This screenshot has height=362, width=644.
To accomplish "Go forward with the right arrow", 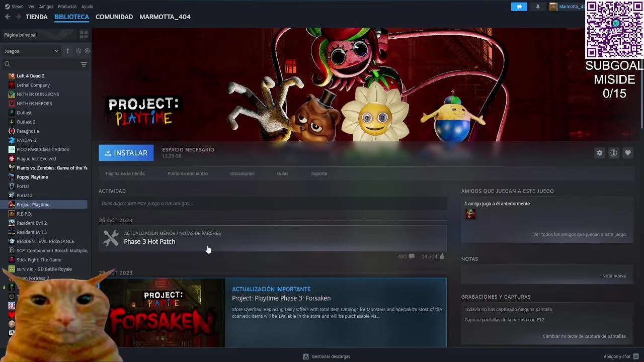I will tap(18, 17).
